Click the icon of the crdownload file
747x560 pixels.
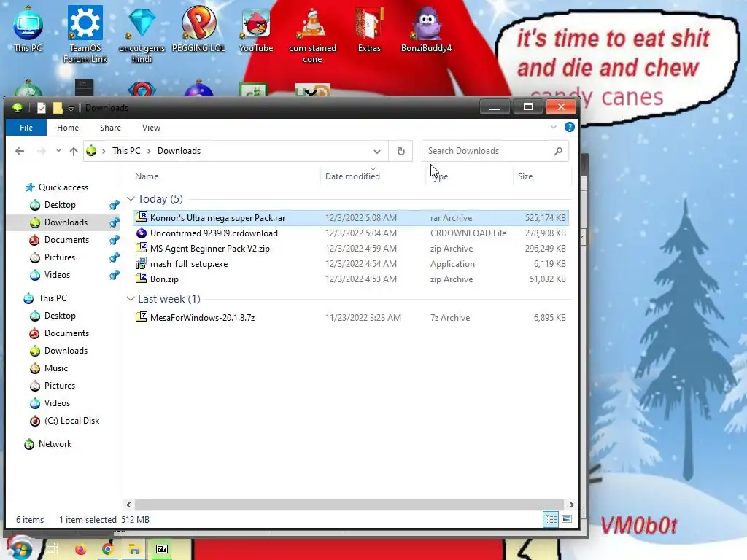pyautogui.click(x=142, y=233)
